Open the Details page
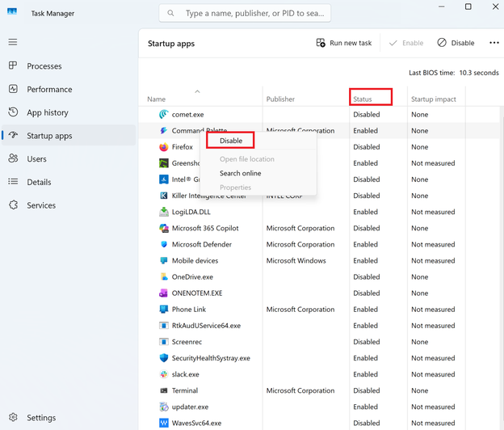This screenshot has height=430, width=504. [39, 182]
